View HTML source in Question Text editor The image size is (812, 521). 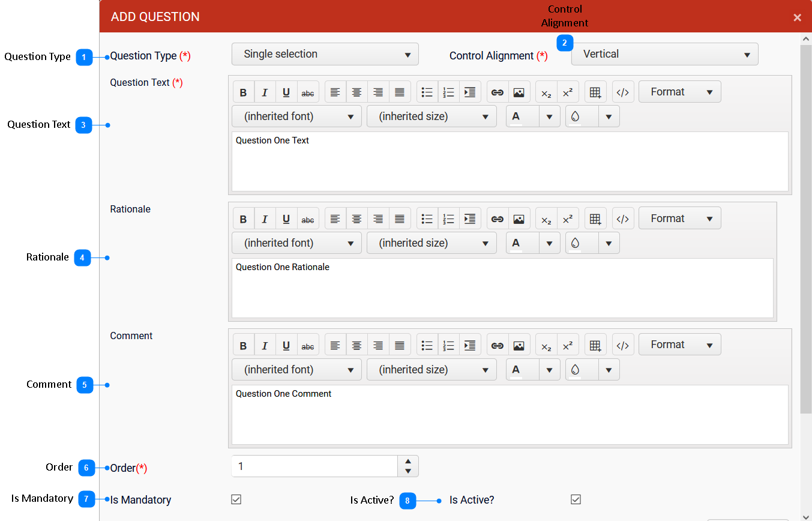click(x=623, y=92)
